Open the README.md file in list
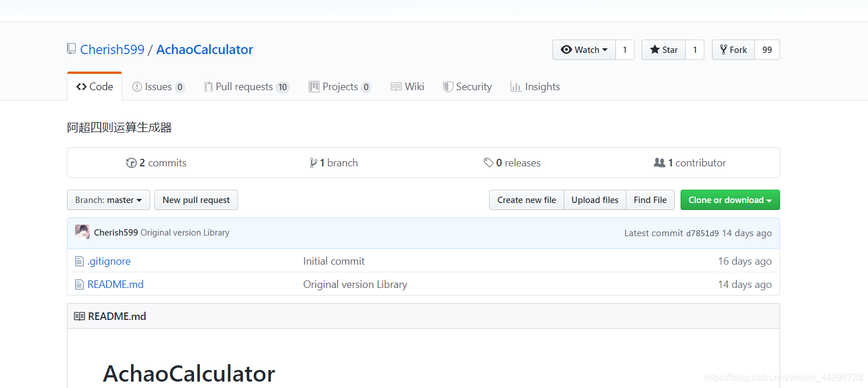This screenshot has height=388, width=868. click(x=115, y=284)
